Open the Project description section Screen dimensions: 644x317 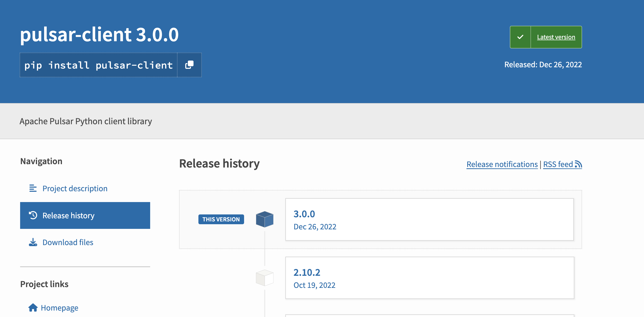coord(75,188)
